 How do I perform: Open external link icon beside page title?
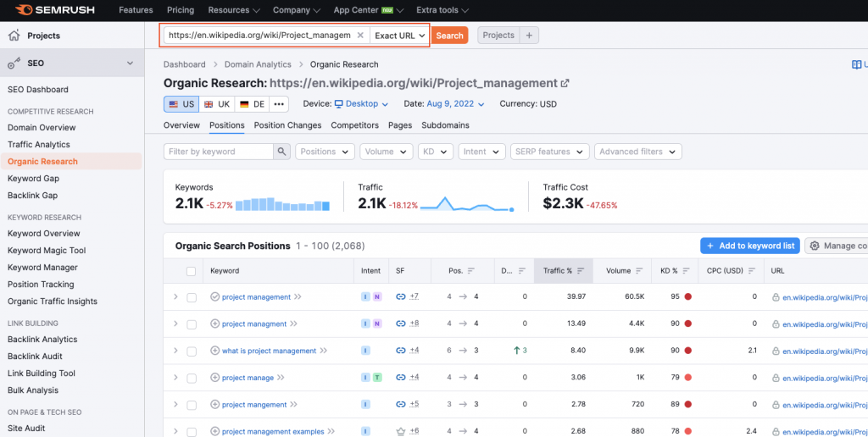[x=565, y=84]
